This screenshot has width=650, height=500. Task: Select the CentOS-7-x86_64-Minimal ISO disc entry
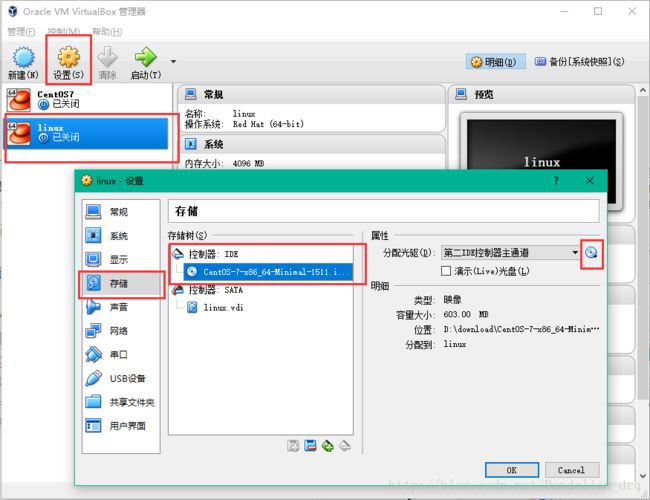click(268, 272)
